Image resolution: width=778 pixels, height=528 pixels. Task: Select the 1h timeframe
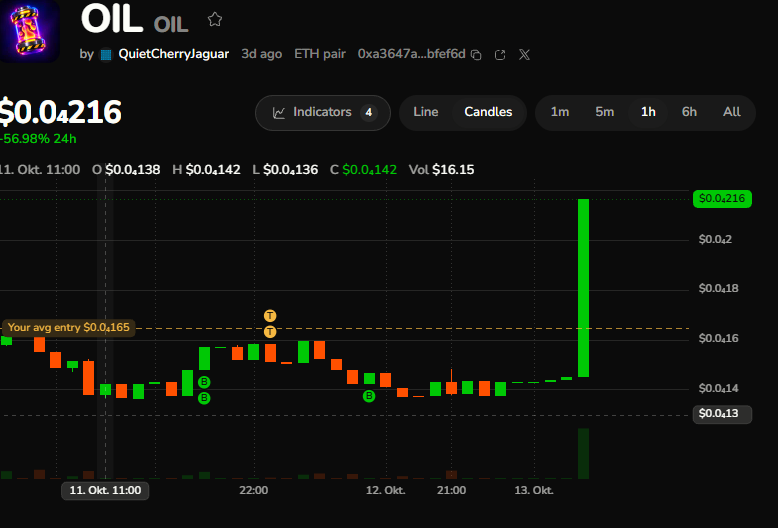(x=648, y=112)
